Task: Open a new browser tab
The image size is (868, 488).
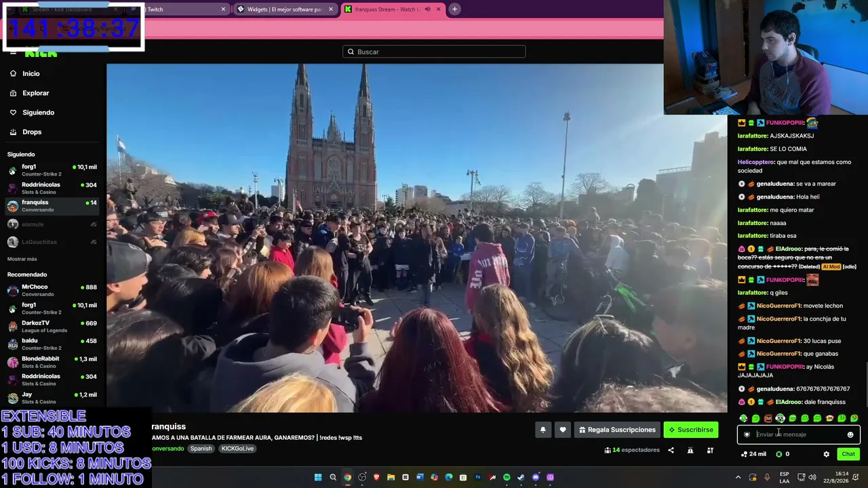Action: coord(454,9)
